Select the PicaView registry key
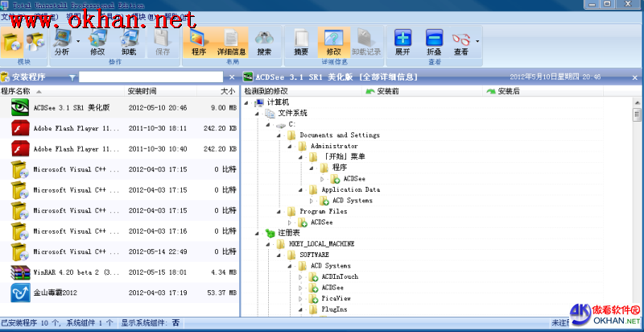Viewport: 644px width, 332px height. tap(336, 298)
